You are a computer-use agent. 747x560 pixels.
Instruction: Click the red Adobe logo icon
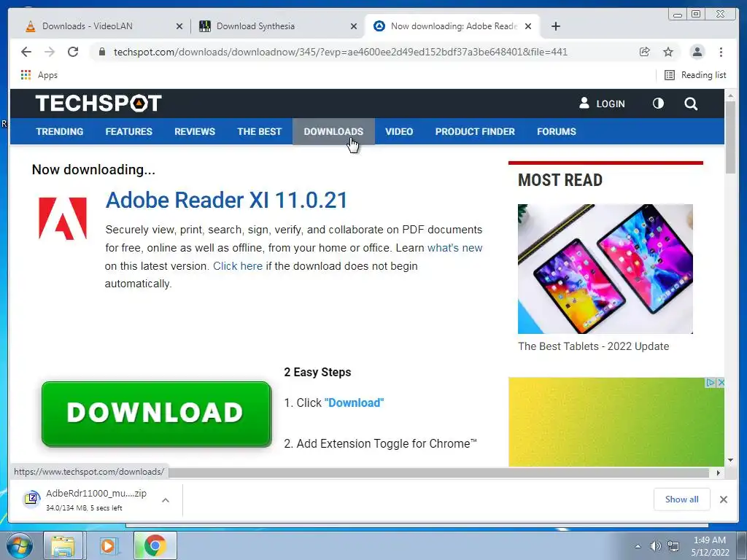[x=63, y=219]
